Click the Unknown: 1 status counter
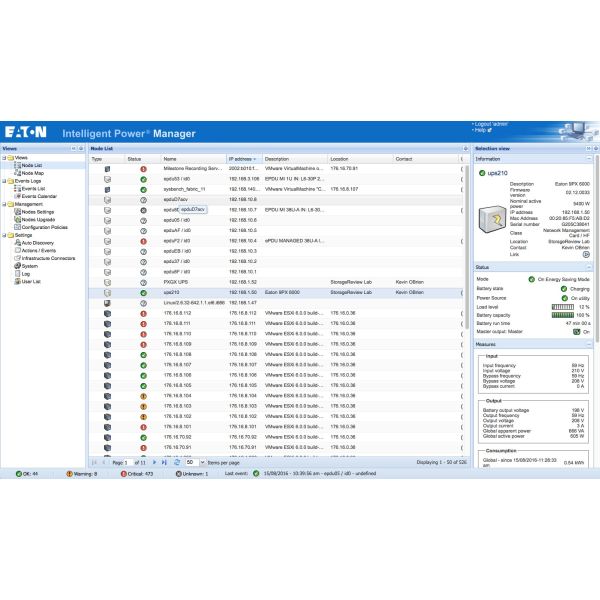The height and width of the screenshot is (600, 600). coord(192,474)
